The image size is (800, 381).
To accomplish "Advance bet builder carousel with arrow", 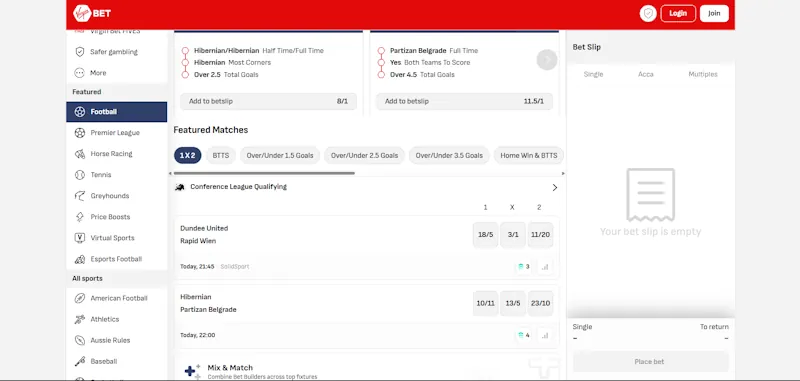I will coord(547,60).
